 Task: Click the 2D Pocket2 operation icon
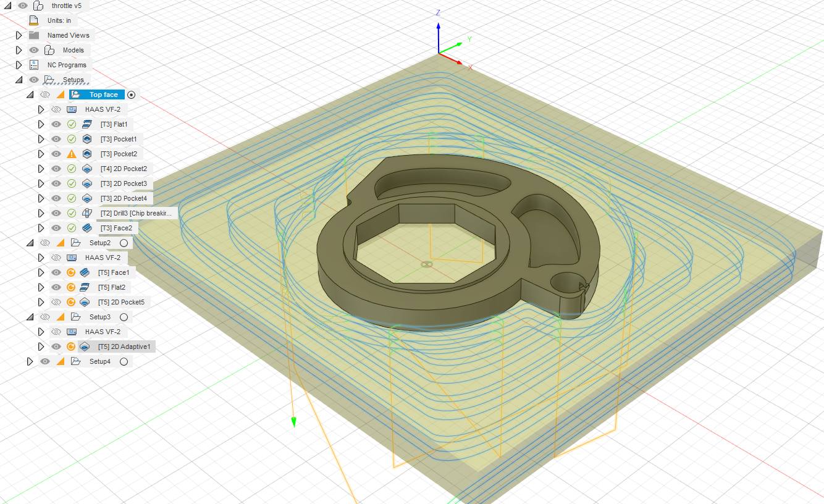click(x=86, y=169)
